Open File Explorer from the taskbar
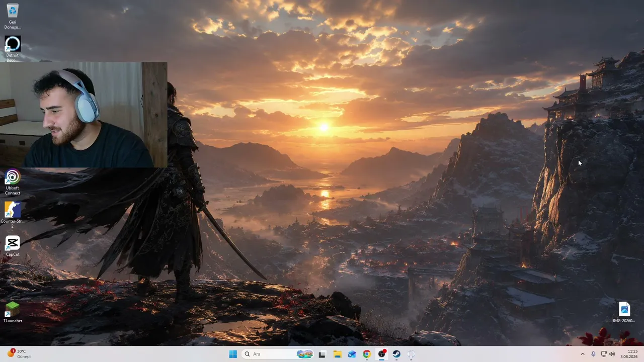Image resolution: width=644 pixels, height=362 pixels. tap(337, 354)
